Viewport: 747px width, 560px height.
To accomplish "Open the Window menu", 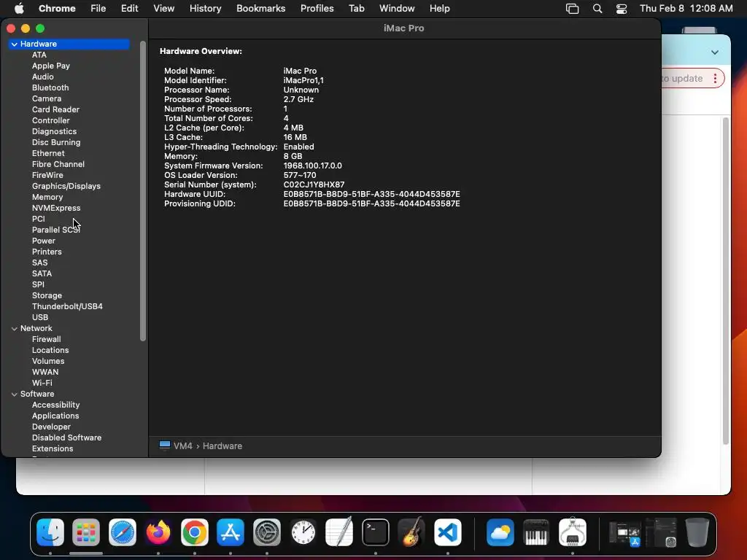I will click(x=397, y=9).
